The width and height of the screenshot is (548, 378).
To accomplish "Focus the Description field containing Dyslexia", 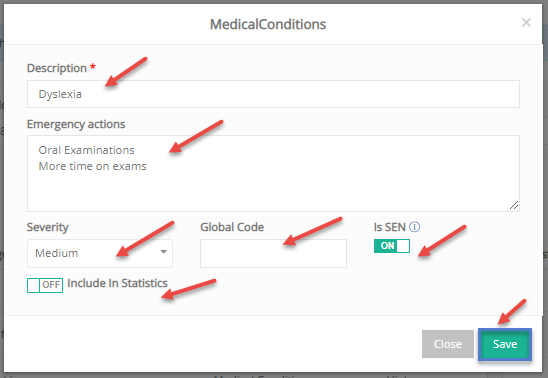I will [273, 94].
